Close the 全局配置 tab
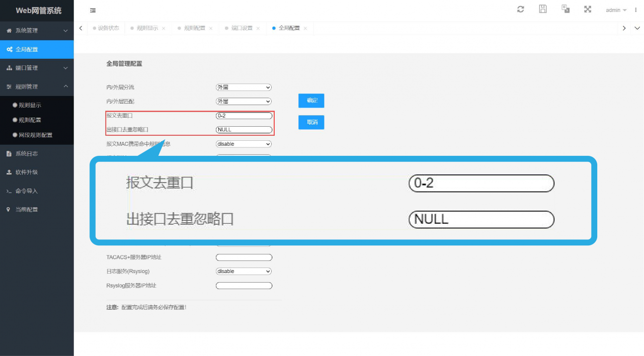This screenshot has width=644, height=356. pyautogui.click(x=305, y=29)
